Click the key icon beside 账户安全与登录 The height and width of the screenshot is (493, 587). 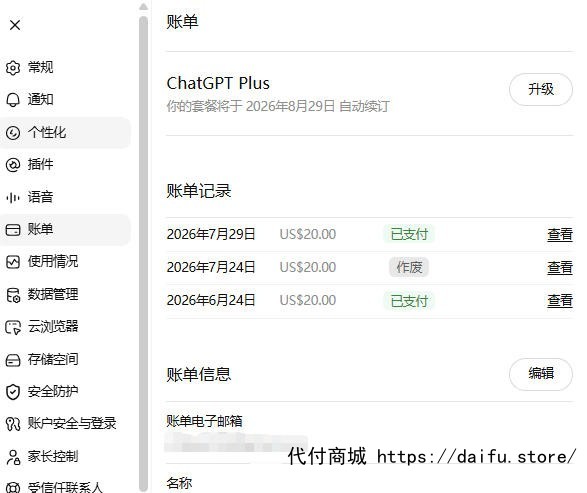[x=13, y=424]
